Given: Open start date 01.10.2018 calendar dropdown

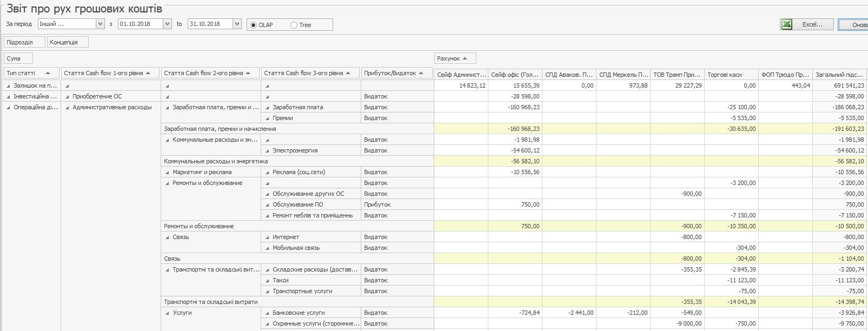Looking at the screenshot, I should point(167,24).
